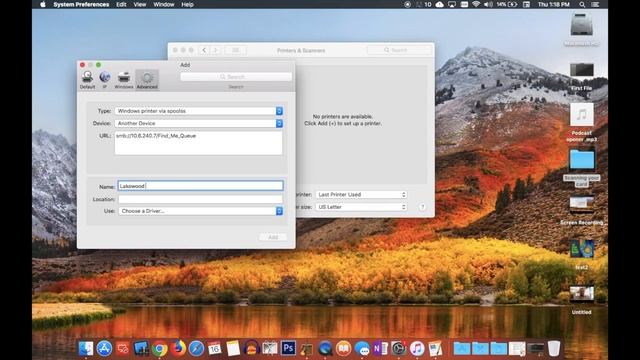Viewport: 640px width, 360px height.
Task: Select the test2 desktop file
Action: (x=582, y=249)
